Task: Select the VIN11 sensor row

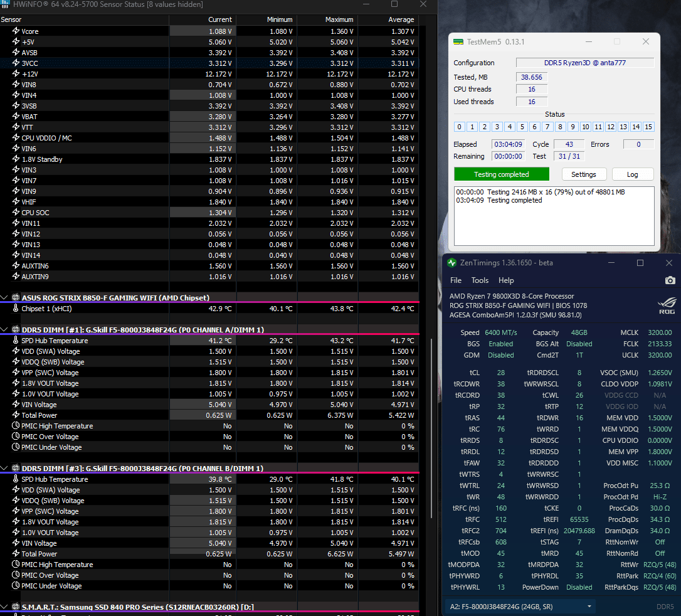Action: click(x=209, y=223)
